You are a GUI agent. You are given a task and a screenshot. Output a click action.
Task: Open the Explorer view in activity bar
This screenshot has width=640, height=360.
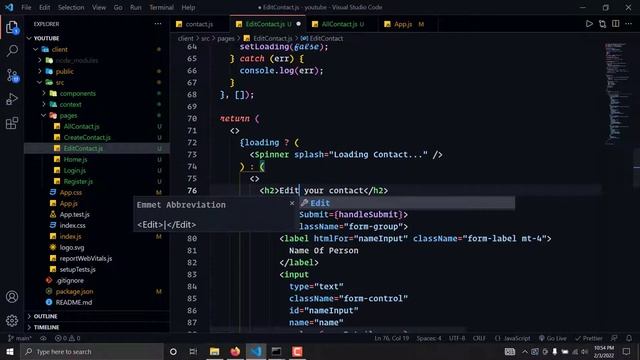pyautogui.click(x=12, y=27)
